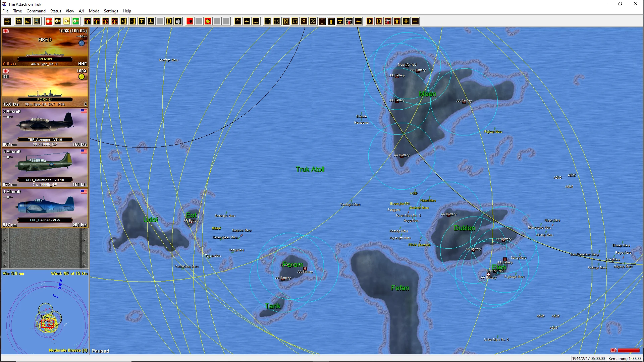Click the open folder scenario icon
Image resolution: width=644 pixels, height=362 pixels.
click(28, 21)
